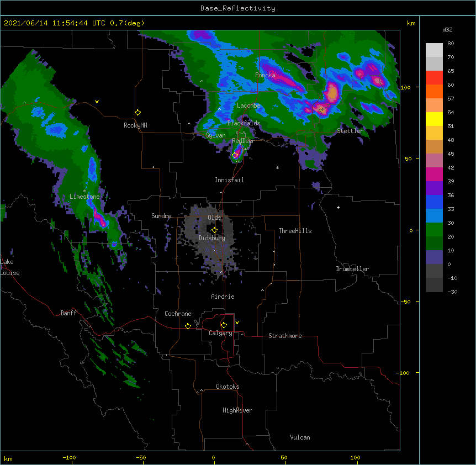Select the yellow diamond marker between Olds and Didsbury
Viewport: 476px width, 465px height.
click(x=214, y=230)
